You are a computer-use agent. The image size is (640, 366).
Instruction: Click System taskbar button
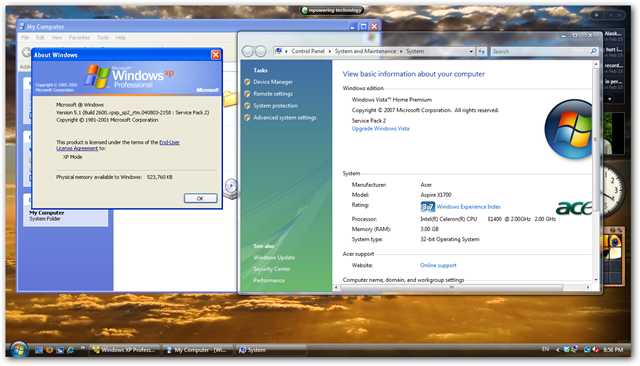[x=271, y=350]
